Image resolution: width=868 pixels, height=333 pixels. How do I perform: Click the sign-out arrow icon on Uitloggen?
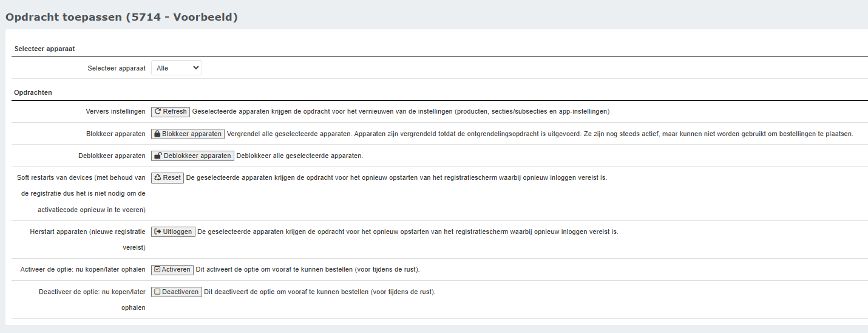158,232
